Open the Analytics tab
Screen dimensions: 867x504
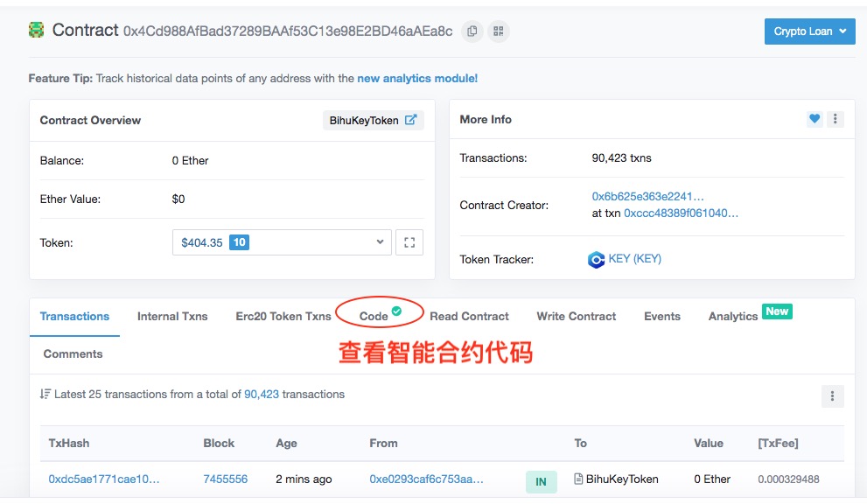pyautogui.click(x=732, y=317)
